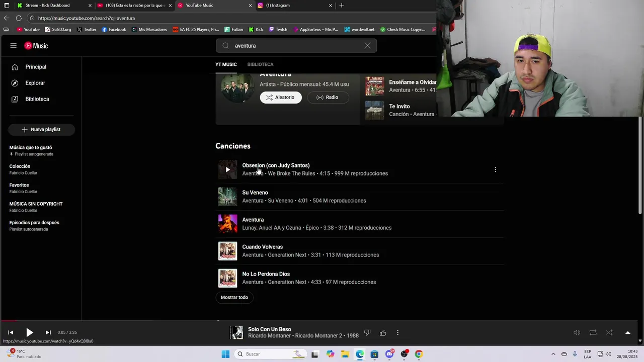Open the Aventura artist thumbnail
The image size is (644, 362).
(x=237, y=88)
